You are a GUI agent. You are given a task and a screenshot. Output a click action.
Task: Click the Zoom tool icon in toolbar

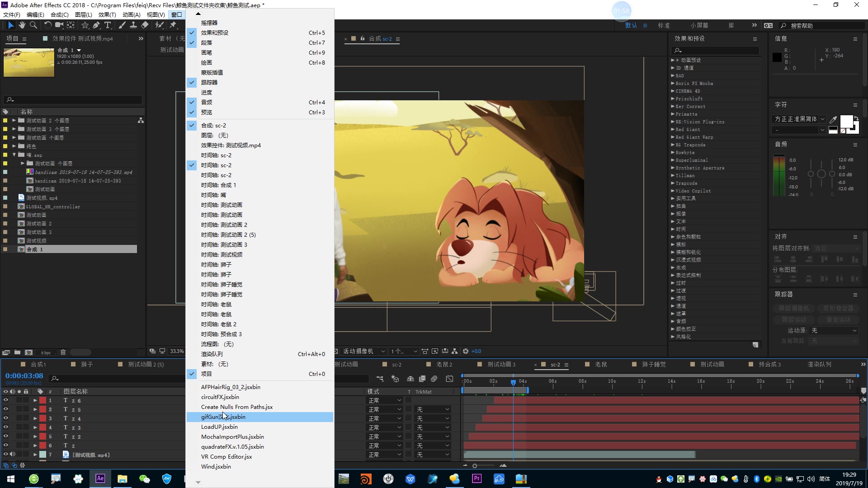click(34, 25)
